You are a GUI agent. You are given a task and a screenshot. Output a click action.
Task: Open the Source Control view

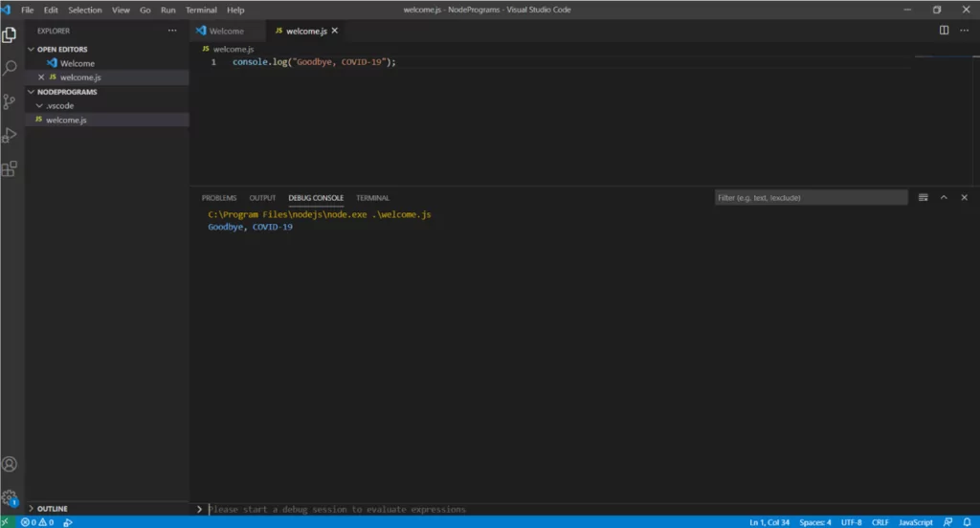pyautogui.click(x=10, y=101)
